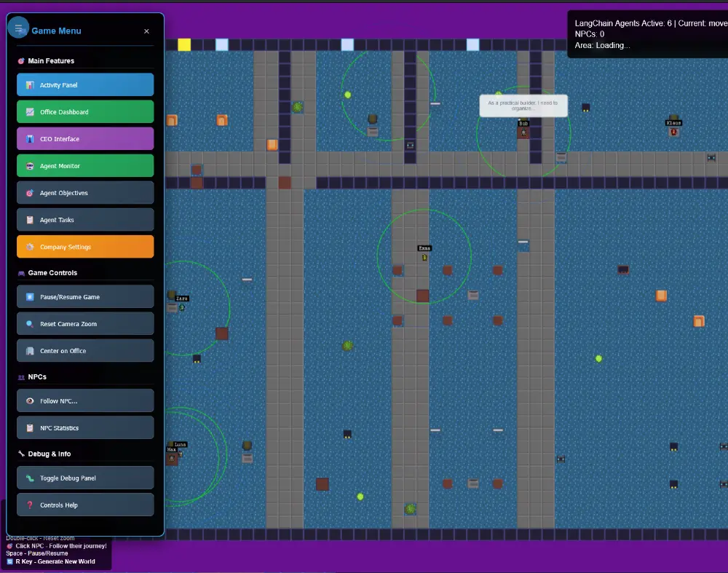728x573 pixels.
Task: Open the Agent Monitor
Action: point(85,166)
